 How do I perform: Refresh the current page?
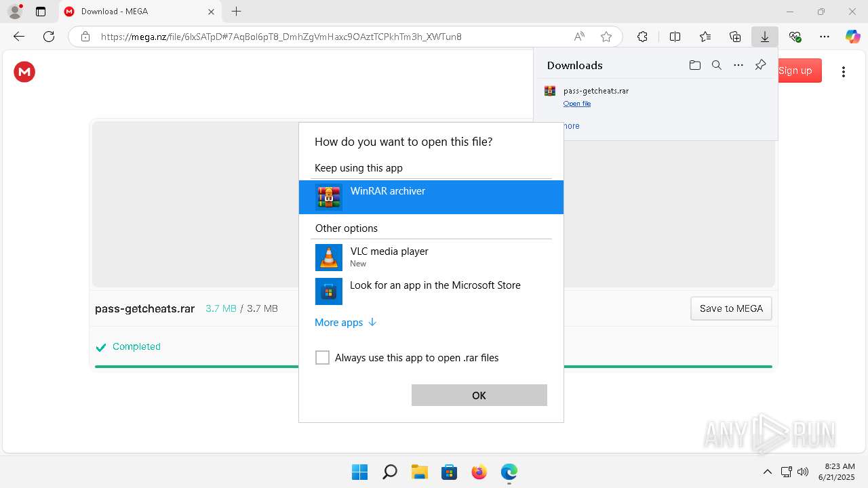[x=49, y=37]
